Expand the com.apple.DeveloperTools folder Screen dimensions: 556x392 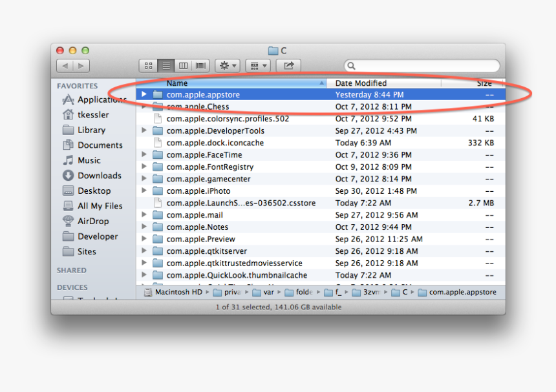(x=144, y=130)
